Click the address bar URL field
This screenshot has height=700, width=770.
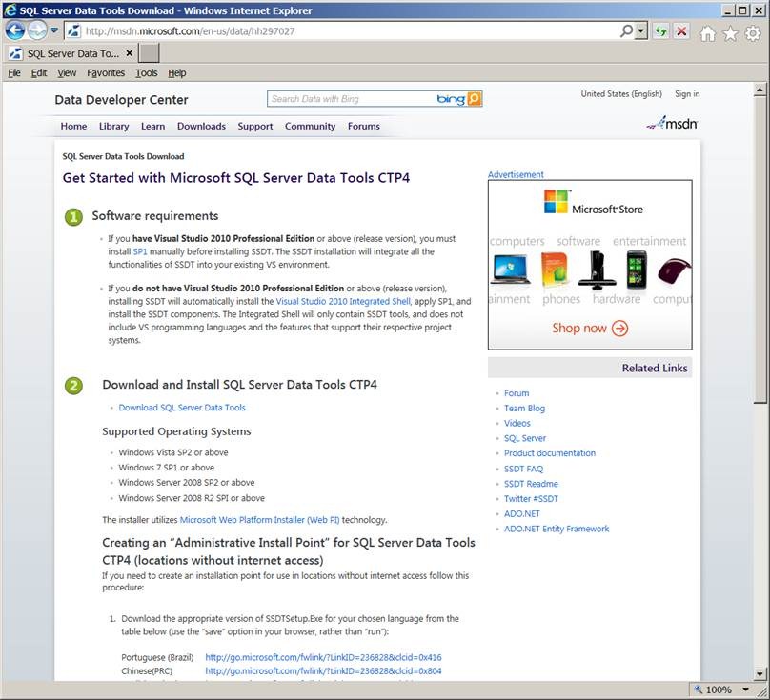click(x=344, y=31)
